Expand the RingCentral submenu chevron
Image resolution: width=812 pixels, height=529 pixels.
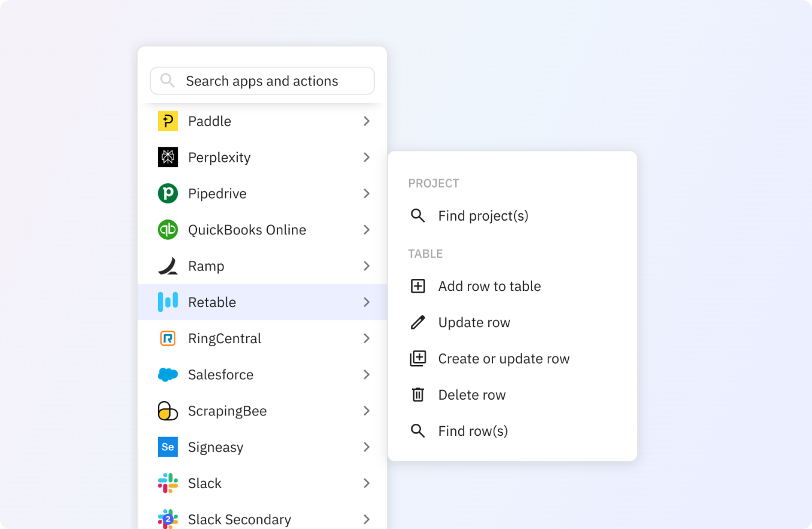coord(366,338)
